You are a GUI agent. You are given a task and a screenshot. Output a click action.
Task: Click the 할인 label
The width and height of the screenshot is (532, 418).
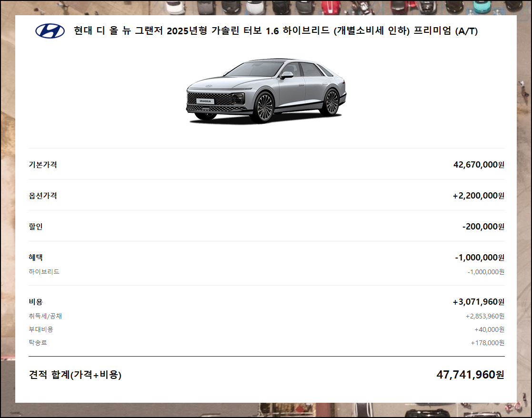point(36,227)
